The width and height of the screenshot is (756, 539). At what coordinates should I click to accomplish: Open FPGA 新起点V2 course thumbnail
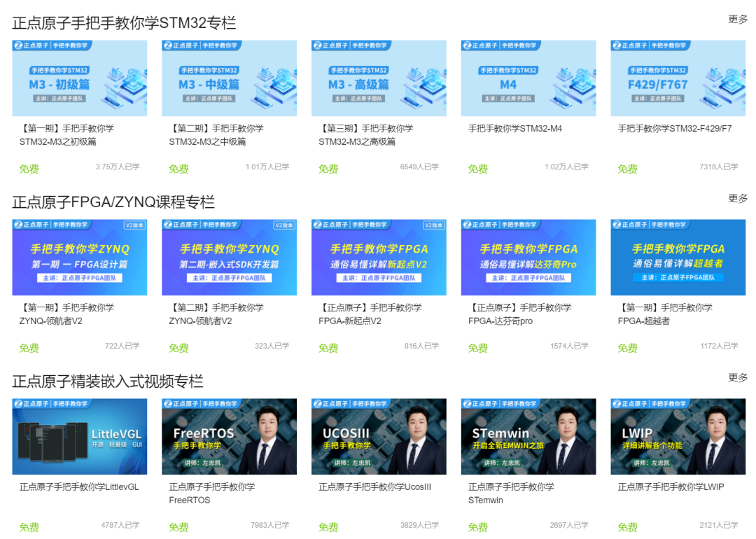[379, 258]
